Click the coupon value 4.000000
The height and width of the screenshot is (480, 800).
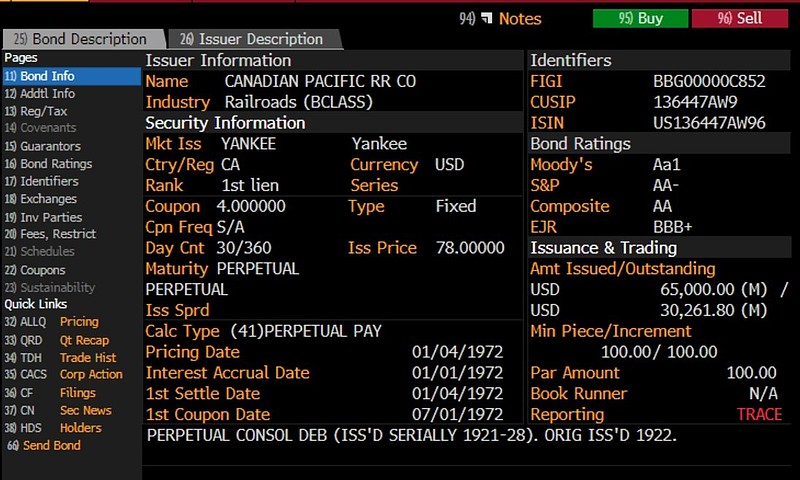click(x=251, y=206)
